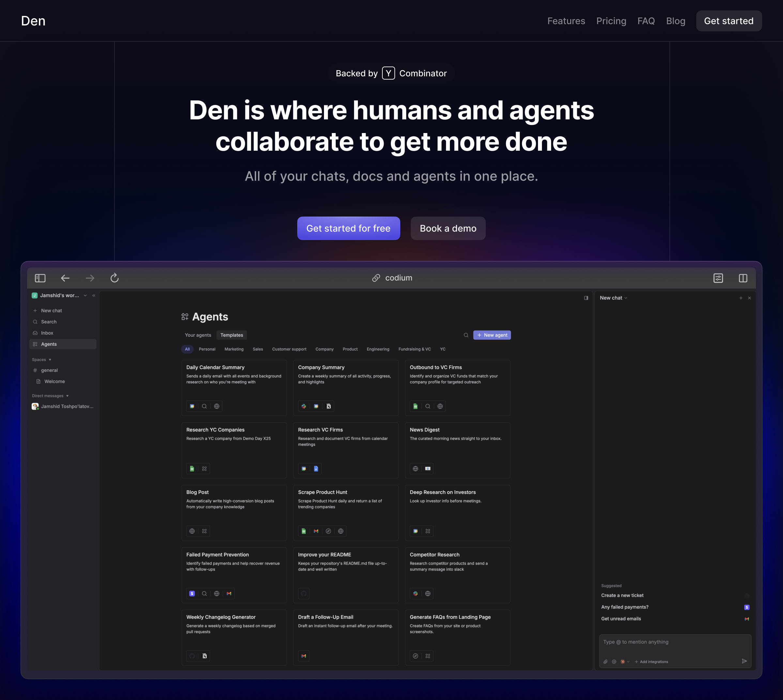Switch to the Your agents tab
783x700 pixels.
pyautogui.click(x=198, y=335)
